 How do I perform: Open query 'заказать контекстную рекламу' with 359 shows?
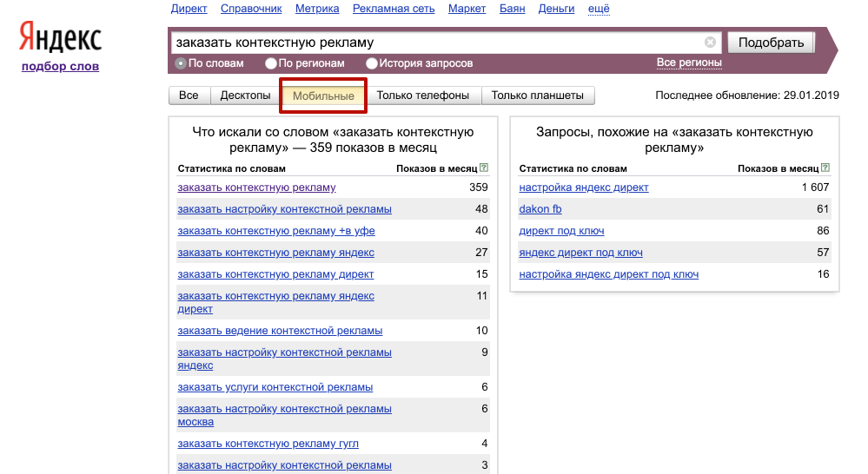pyautogui.click(x=257, y=188)
